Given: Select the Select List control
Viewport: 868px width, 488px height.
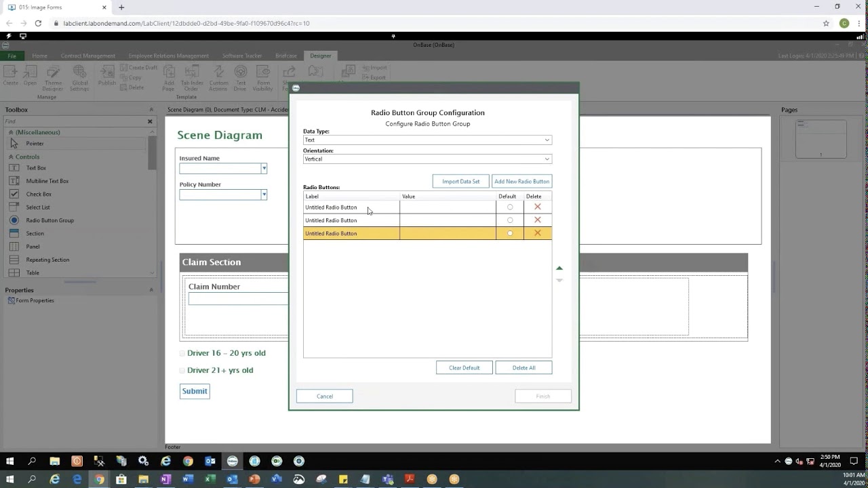Looking at the screenshot, I should click(38, 207).
